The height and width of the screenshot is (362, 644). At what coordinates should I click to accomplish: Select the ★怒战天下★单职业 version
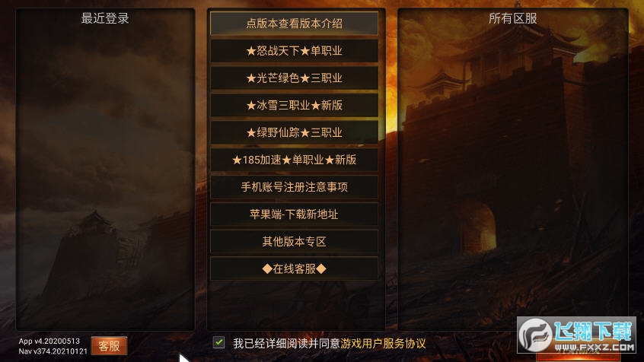tap(294, 50)
